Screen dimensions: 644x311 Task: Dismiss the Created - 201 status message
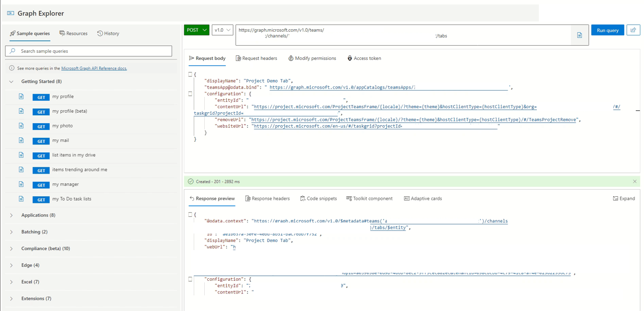pyautogui.click(x=635, y=182)
